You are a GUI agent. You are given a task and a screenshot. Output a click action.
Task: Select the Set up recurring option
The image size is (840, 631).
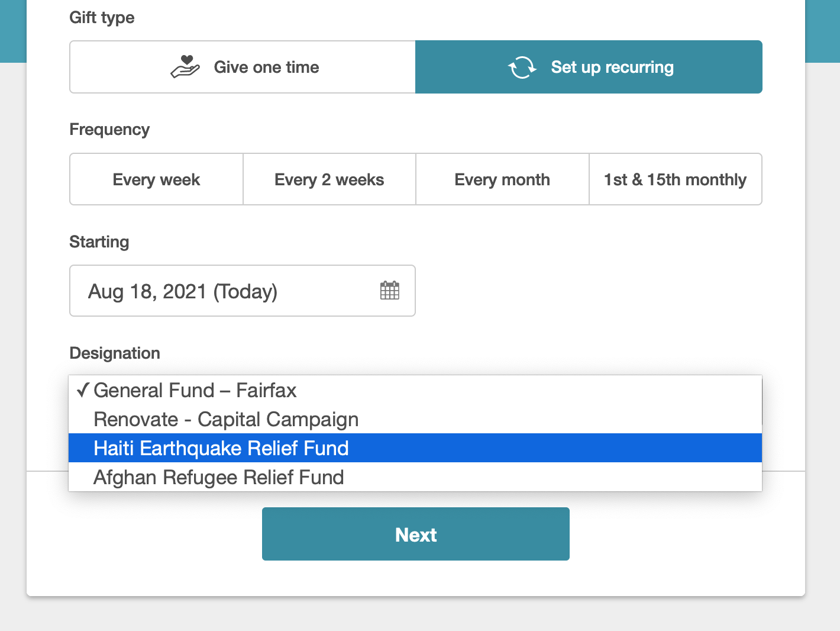589,67
